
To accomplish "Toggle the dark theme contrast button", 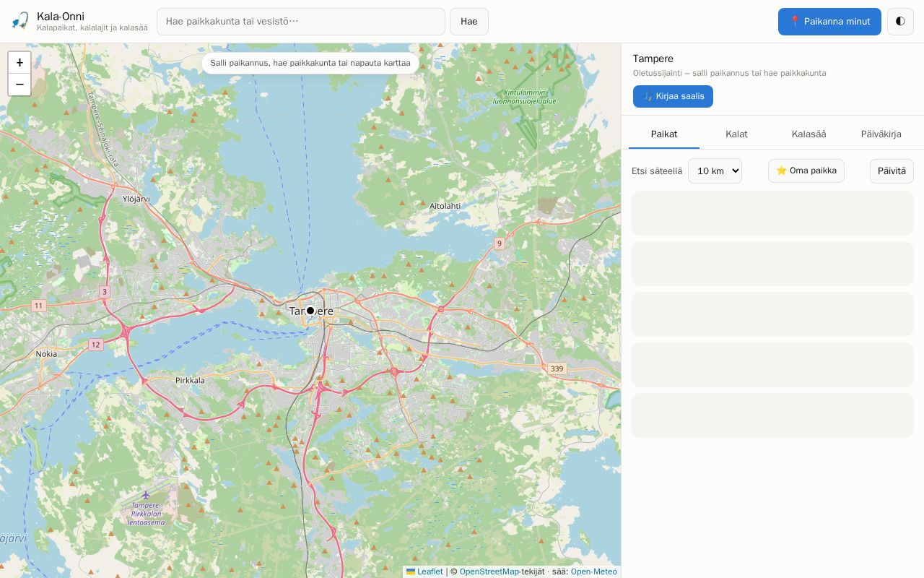I will pyautogui.click(x=900, y=22).
